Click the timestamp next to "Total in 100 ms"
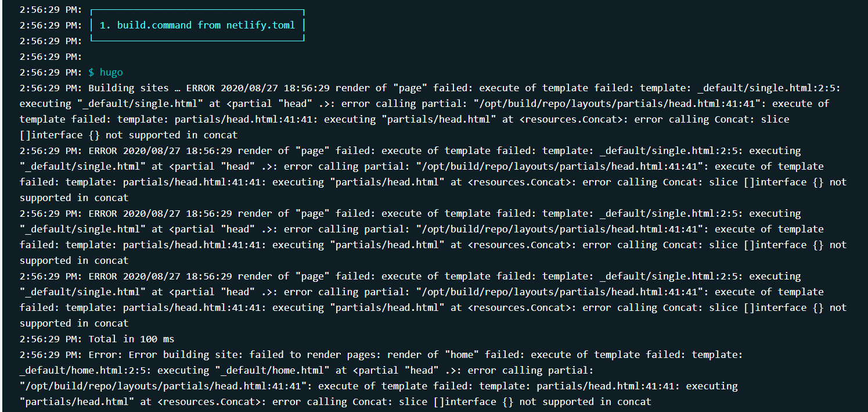 pos(51,339)
